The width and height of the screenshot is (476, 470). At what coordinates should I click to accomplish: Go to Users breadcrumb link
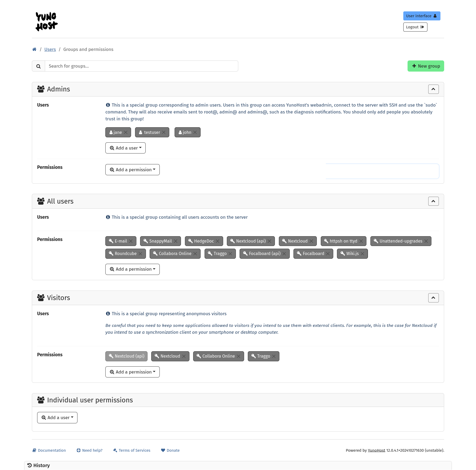[50, 49]
